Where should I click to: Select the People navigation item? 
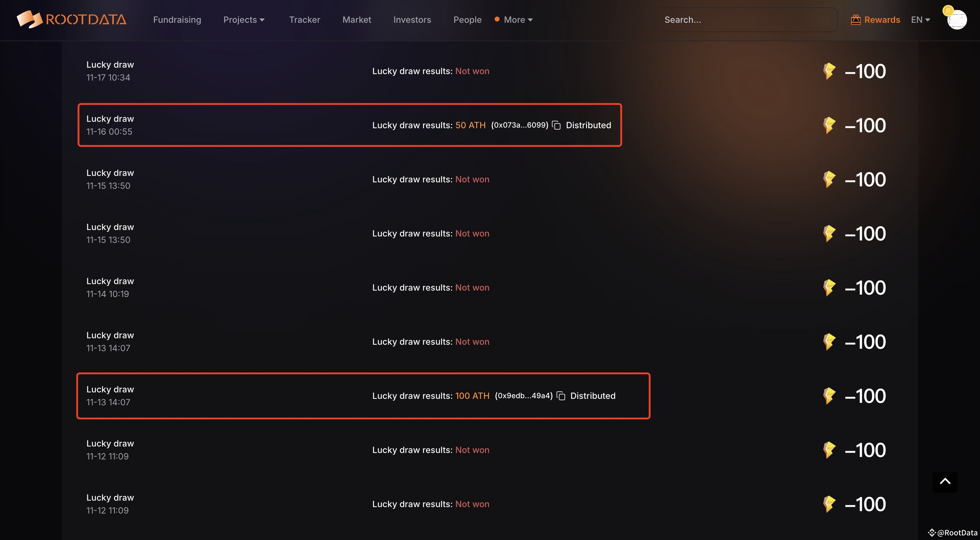pyautogui.click(x=467, y=19)
